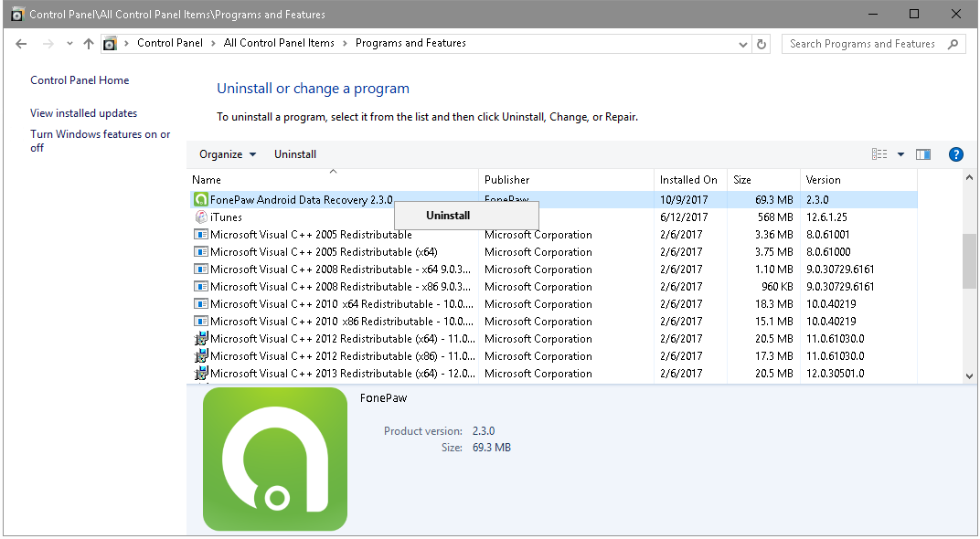Expand breadcrumb chevron after Control Panel
980x539 pixels.
213,43
